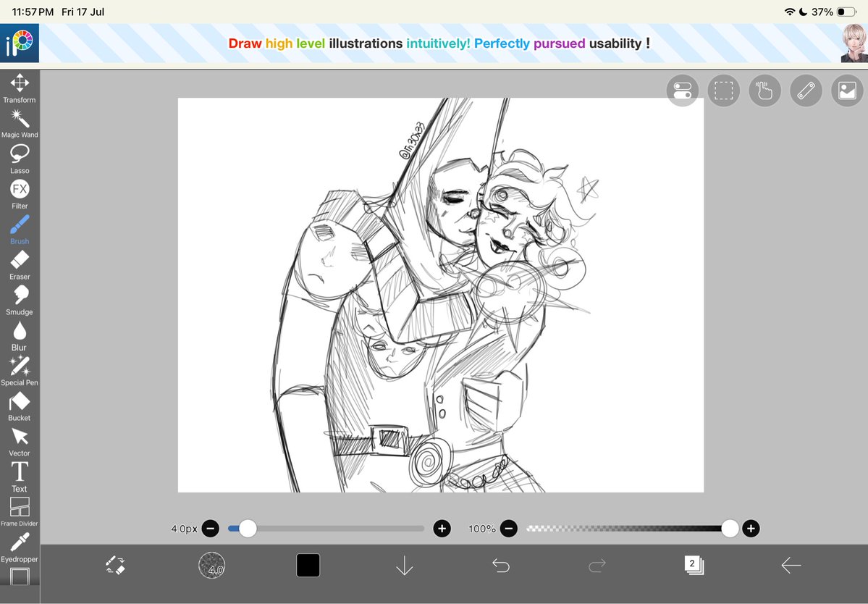Decrease opacity with minus button
Screen dimensions: 868x604
509,529
